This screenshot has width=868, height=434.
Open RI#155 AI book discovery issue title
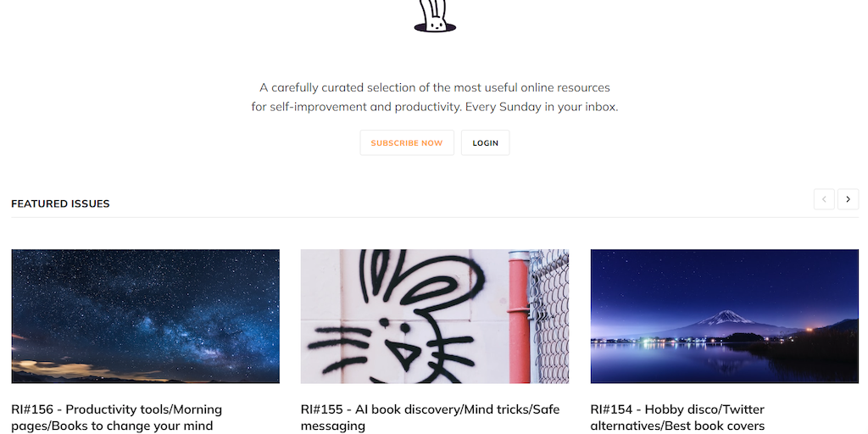pyautogui.click(x=430, y=417)
